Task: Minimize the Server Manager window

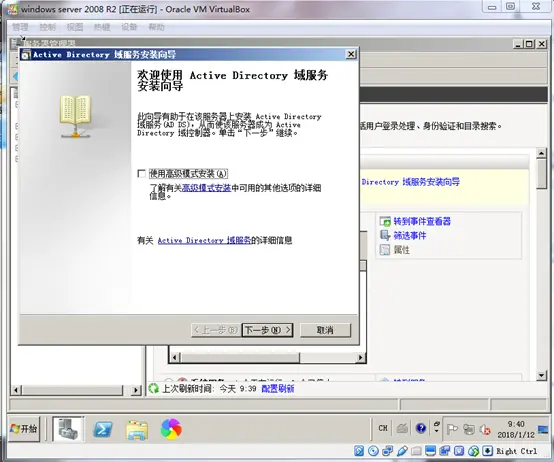Action: (x=518, y=44)
